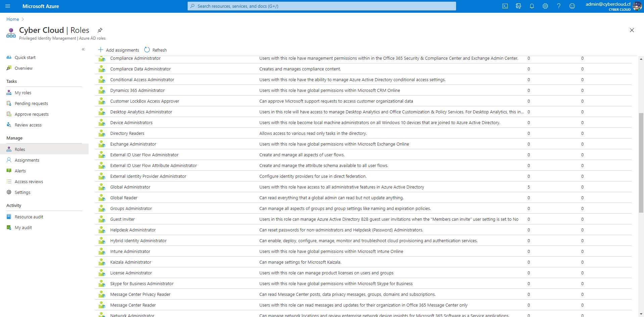
Task: Open Desktop Analytics Administrator role
Action: pyautogui.click(x=141, y=112)
